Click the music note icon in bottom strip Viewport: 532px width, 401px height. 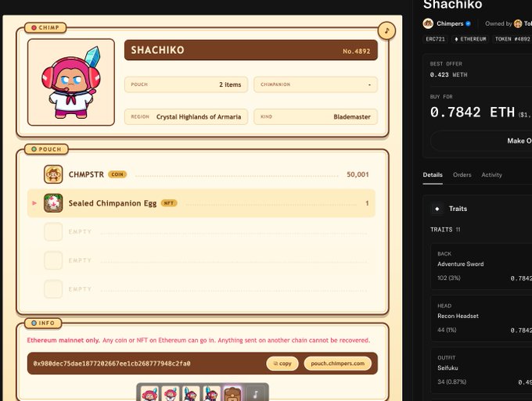point(256,394)
